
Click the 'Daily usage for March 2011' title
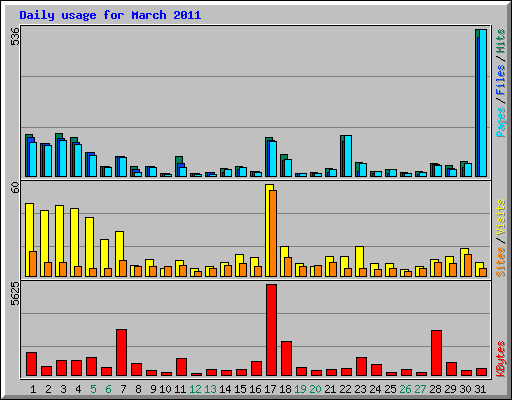click(x=110, y=15)
